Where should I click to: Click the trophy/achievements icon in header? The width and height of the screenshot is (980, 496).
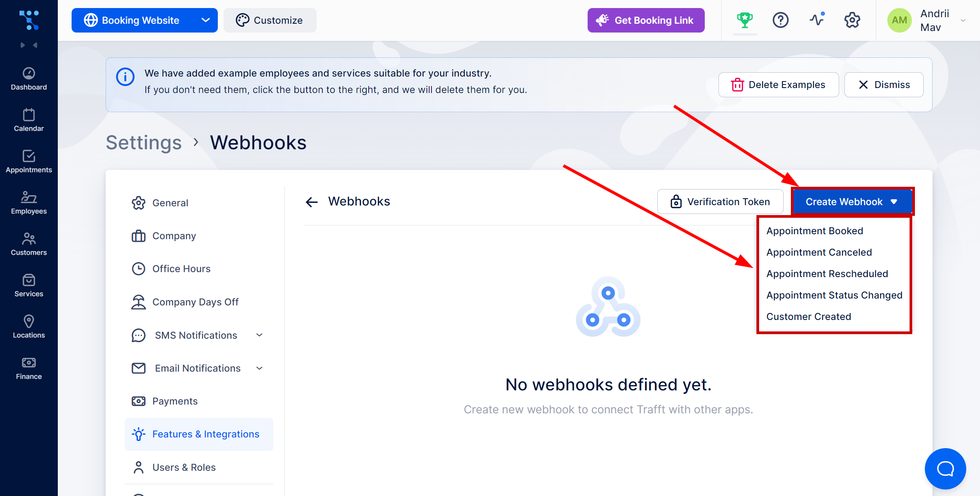(745, 20)
